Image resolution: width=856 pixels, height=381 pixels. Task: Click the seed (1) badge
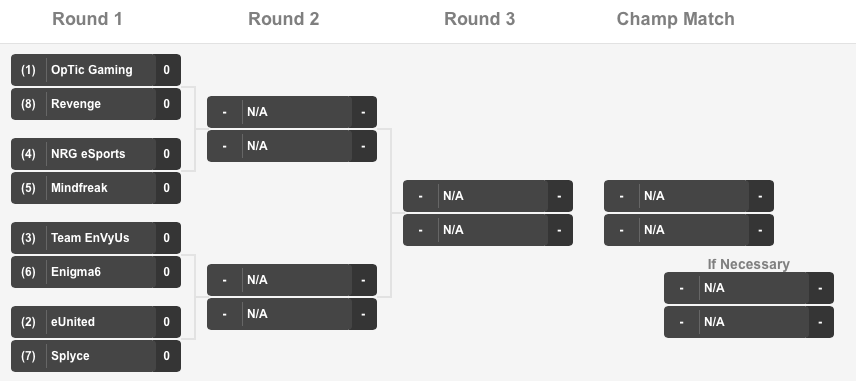[28, 70]
